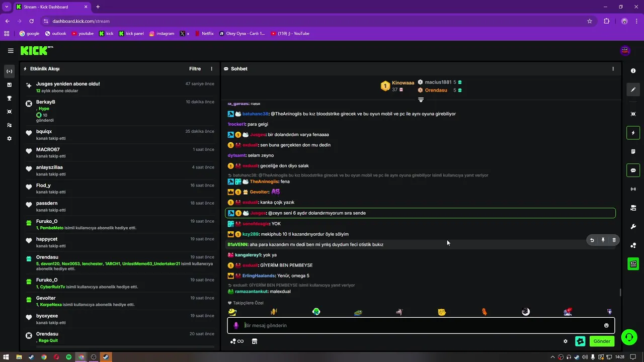Open Sohbet chat three-dot options

point(613,69)
